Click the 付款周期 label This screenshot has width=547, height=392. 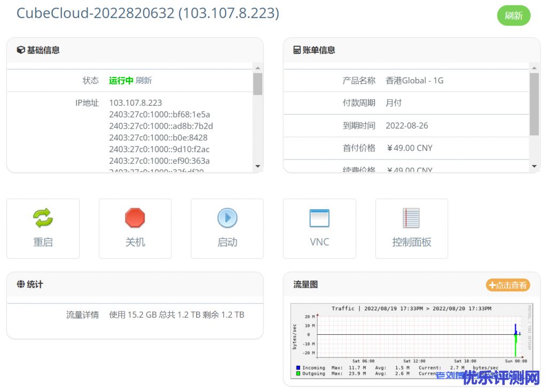click(359, 103)
